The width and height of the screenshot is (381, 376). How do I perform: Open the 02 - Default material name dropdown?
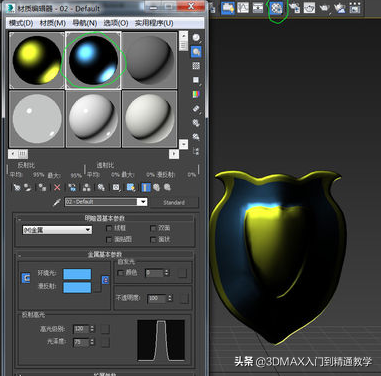click(143, 202)
